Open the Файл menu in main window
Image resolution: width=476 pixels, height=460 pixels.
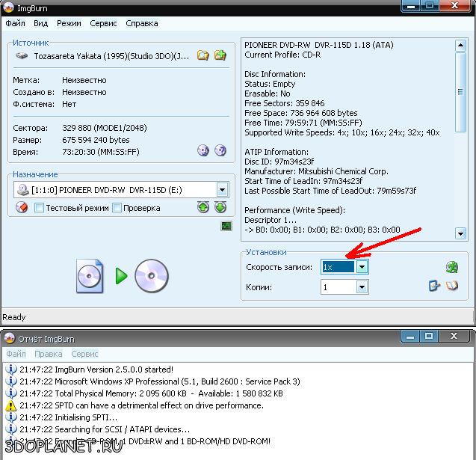[15, 23]
